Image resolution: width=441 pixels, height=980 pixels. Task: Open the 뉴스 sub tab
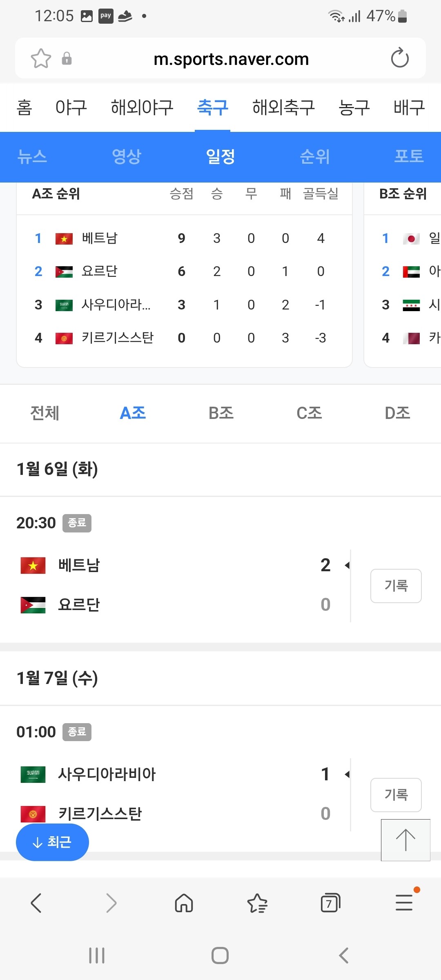[x=32, y=157]
